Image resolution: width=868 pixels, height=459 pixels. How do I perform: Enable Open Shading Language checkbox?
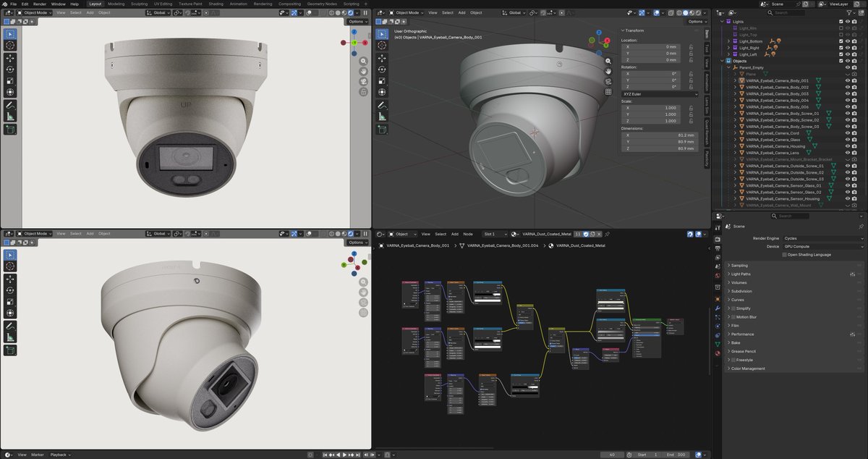[785, 255]
